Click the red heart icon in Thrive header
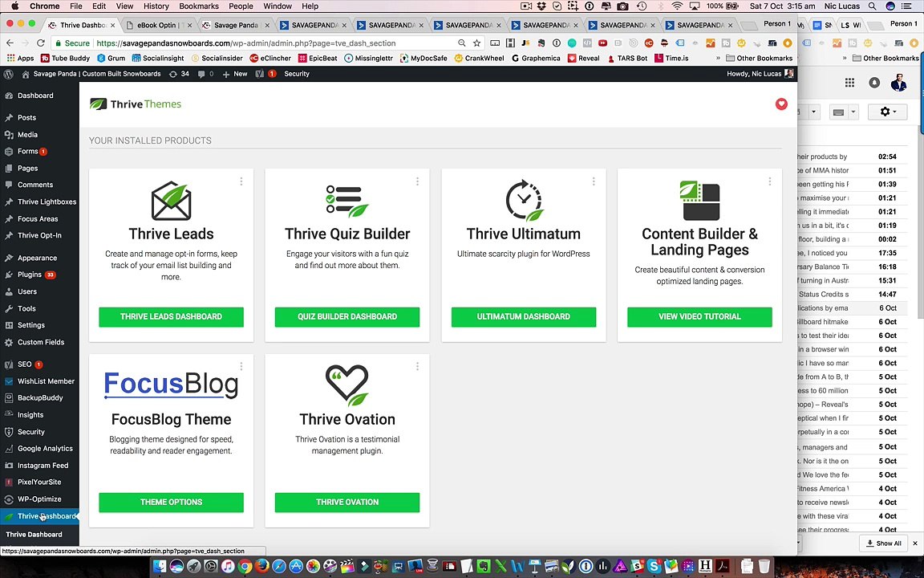Viewport: 924px width, 578px height. point(781,104)
